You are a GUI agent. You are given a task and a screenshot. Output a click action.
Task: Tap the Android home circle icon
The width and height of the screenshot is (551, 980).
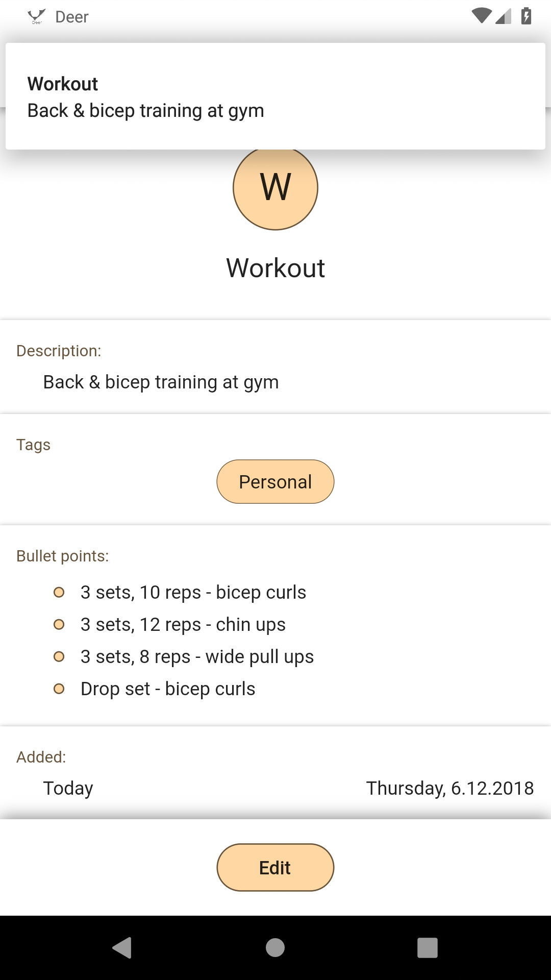275,948
